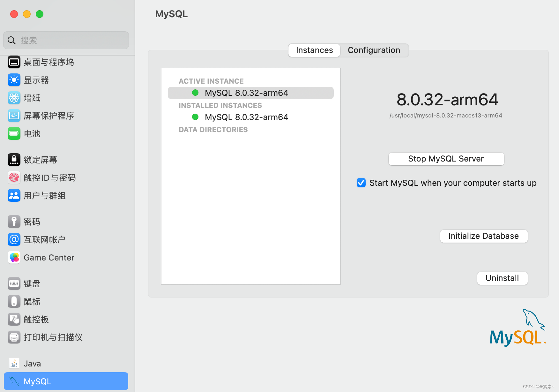Uncheck Start MySQL when computer starts up
Viewport: 559px width, 392px height.
click(361, 183)
